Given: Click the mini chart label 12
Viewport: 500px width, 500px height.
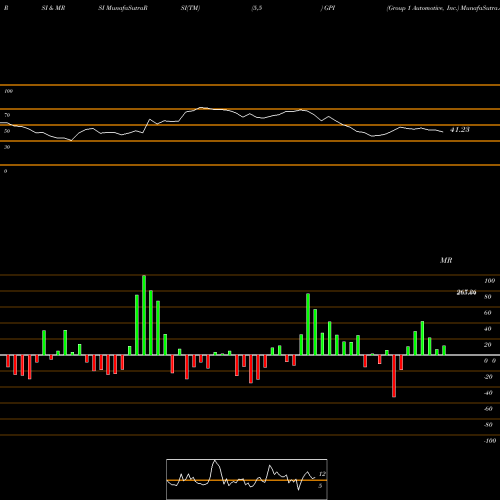Looking at the screenshot, I should (x=322, y=474).
